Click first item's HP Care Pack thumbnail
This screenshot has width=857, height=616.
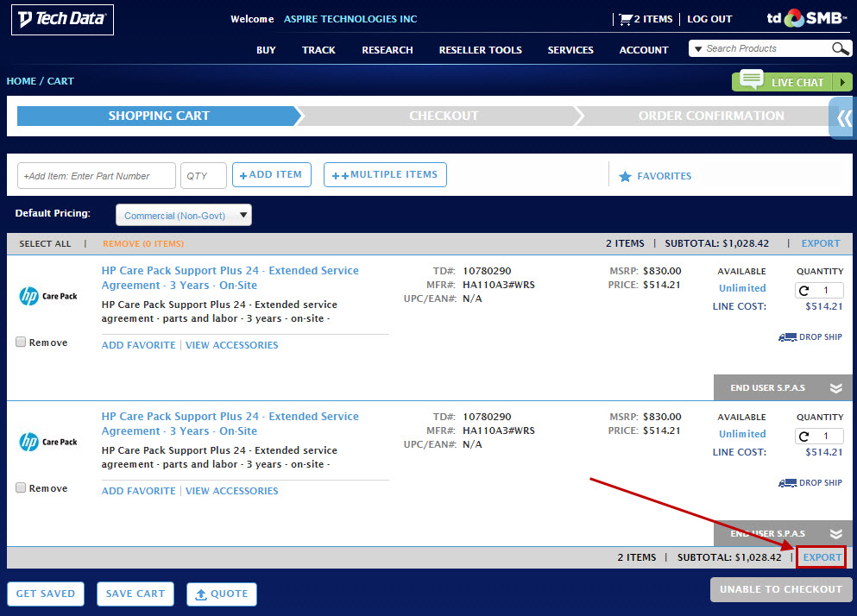click(48, 296)
